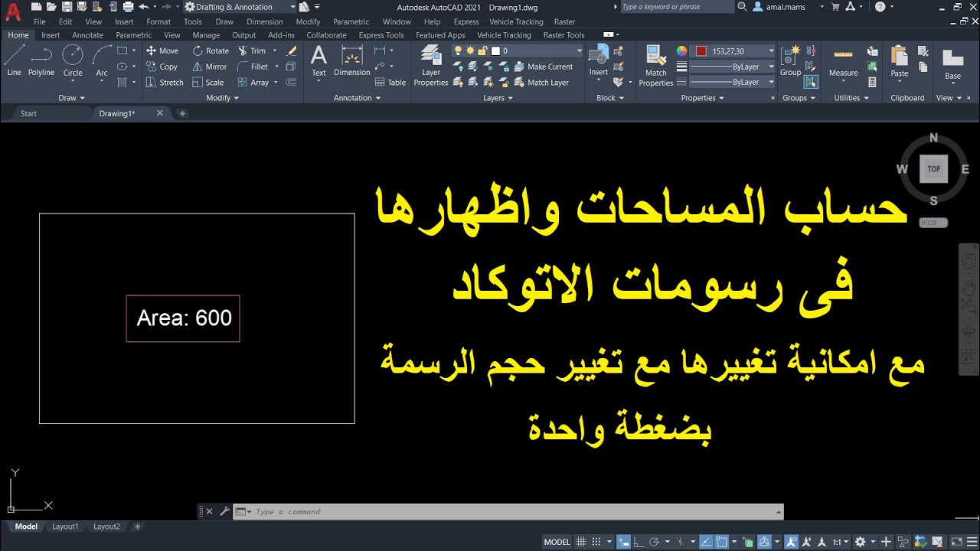The width and height of the screenshot is (980, 551).
Task: Toggle annotation visibility in status bar
Action: click(x=791, y=542)
